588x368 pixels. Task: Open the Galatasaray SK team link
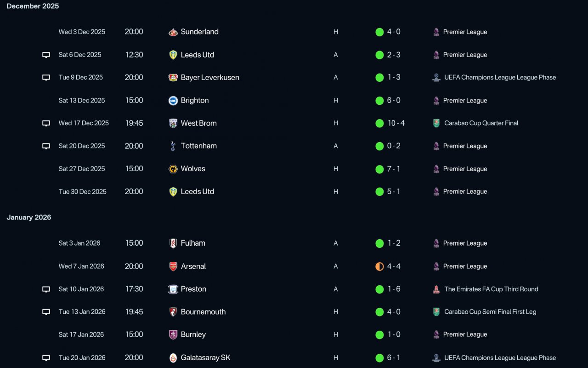pyautogui.click(x=206, y=357)
